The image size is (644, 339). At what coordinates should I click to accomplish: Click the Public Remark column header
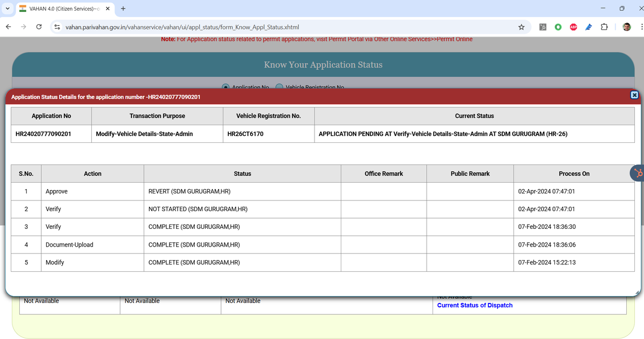tap(470, 174)
